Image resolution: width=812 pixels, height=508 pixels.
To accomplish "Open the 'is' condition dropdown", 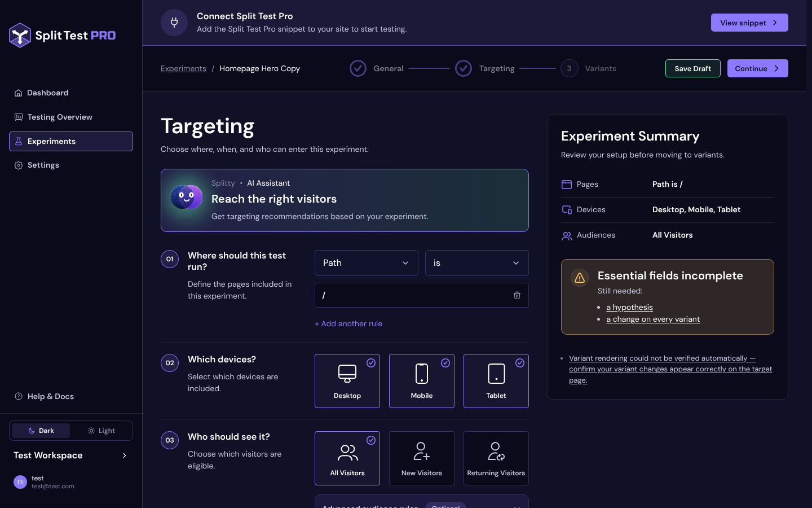I will tap(477, 263).
